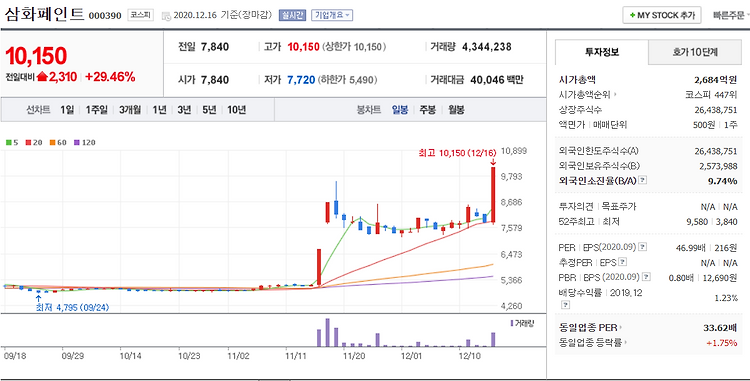
Task: Click help icon beside 외국인소진율(B/A)
Action: [643, 181]
